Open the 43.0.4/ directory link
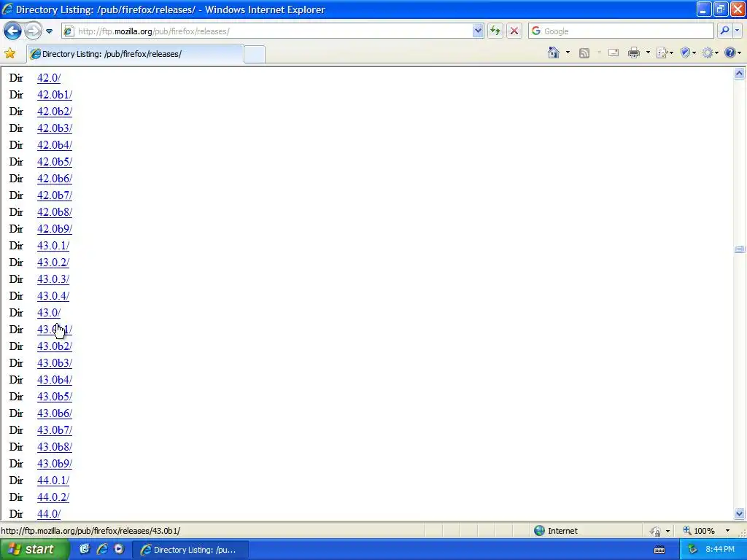This screenshot has height=560, width=747. coord(53,296)
